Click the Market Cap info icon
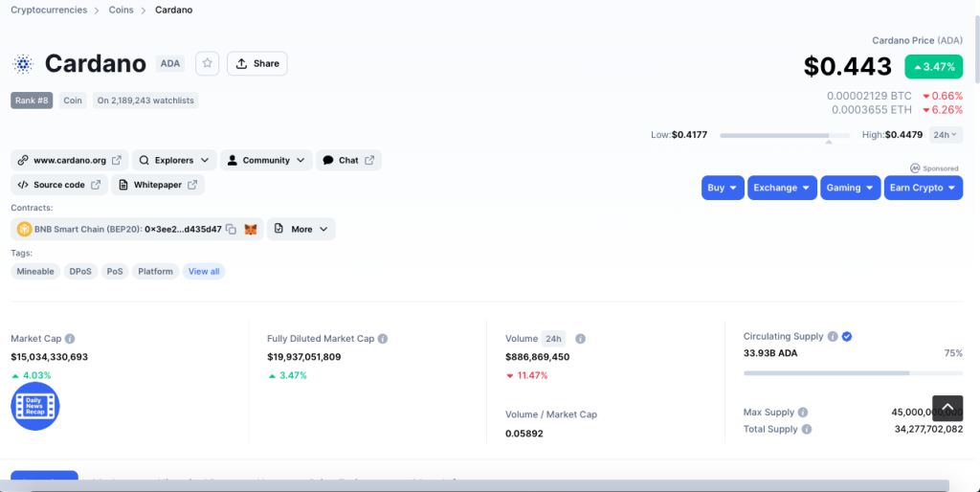The height and width of the screenshot is (492, 980). (x=70, y=339)
